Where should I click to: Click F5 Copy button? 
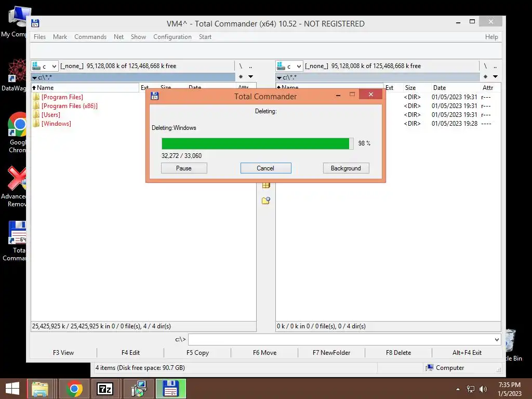click(197, 353)
